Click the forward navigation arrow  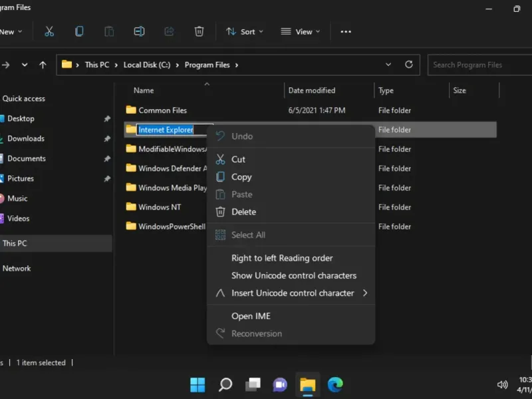[x=6, y=65]
